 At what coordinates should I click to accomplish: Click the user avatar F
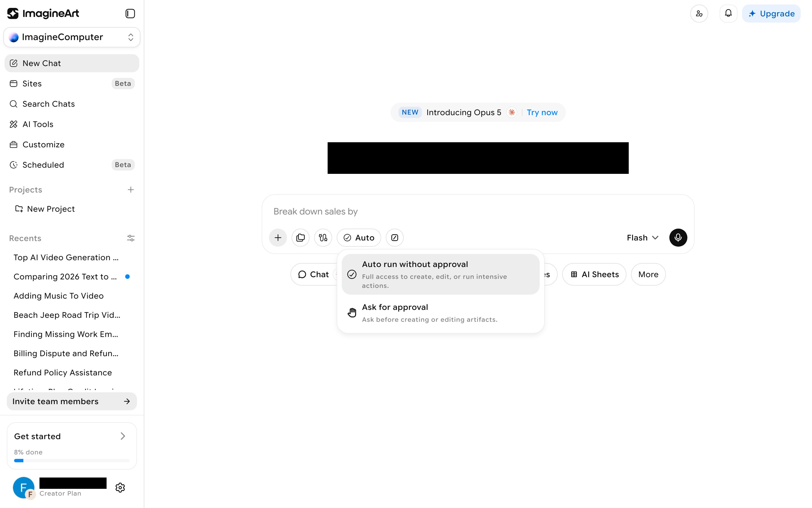[23, 487]
